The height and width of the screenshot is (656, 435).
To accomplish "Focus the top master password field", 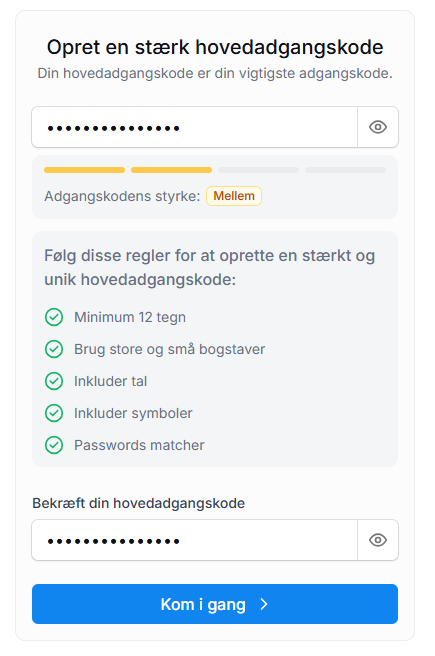I will tap(194, 127).
